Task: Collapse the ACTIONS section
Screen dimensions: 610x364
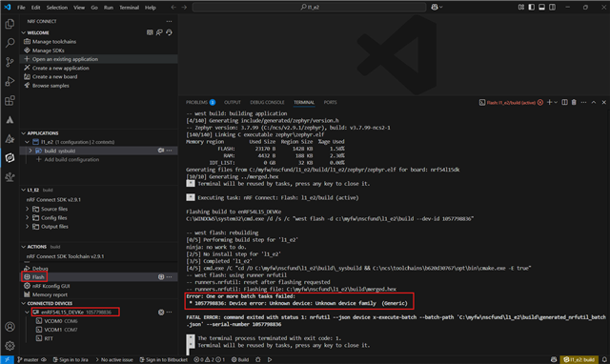Action: pyautogui.click(x=23, y=247)
